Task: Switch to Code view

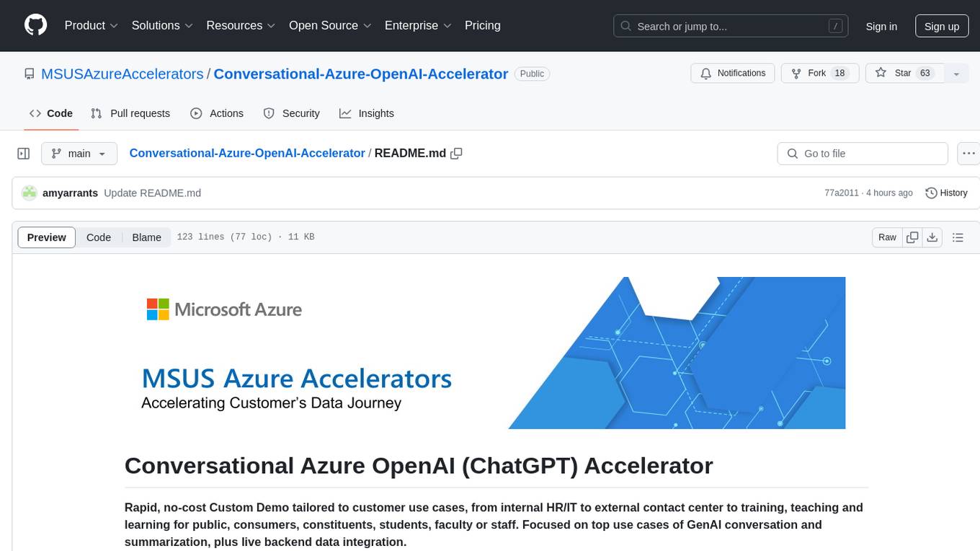Action: coord(99,237)
